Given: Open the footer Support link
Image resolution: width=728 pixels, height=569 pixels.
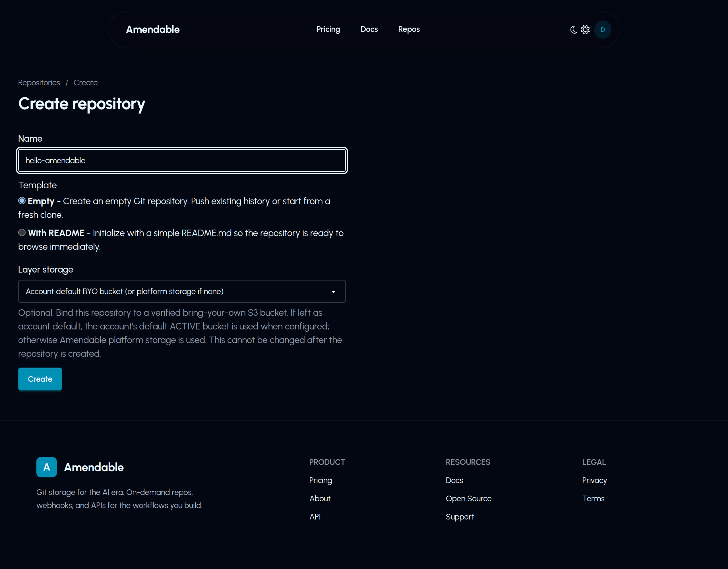Looking at the screenshot, I should (460, 517).
